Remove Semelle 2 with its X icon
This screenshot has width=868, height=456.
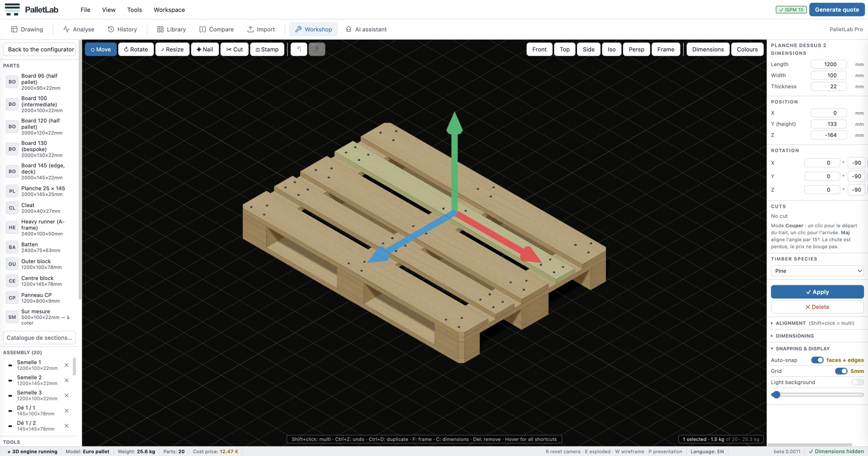67,380
